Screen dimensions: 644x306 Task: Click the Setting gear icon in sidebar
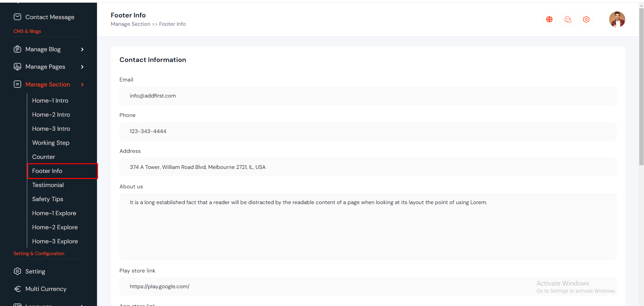(17, 271)
